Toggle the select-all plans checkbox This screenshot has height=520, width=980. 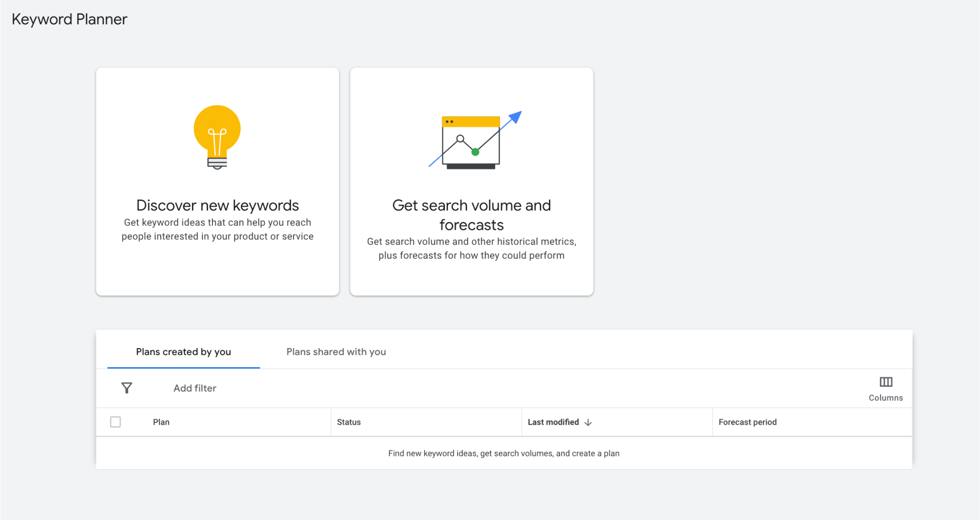click(x=115, y=422)
